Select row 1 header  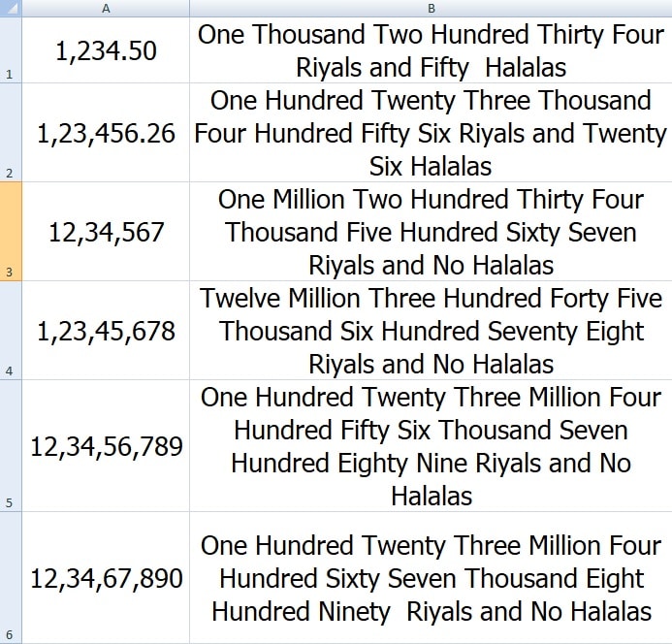(11, 50)
